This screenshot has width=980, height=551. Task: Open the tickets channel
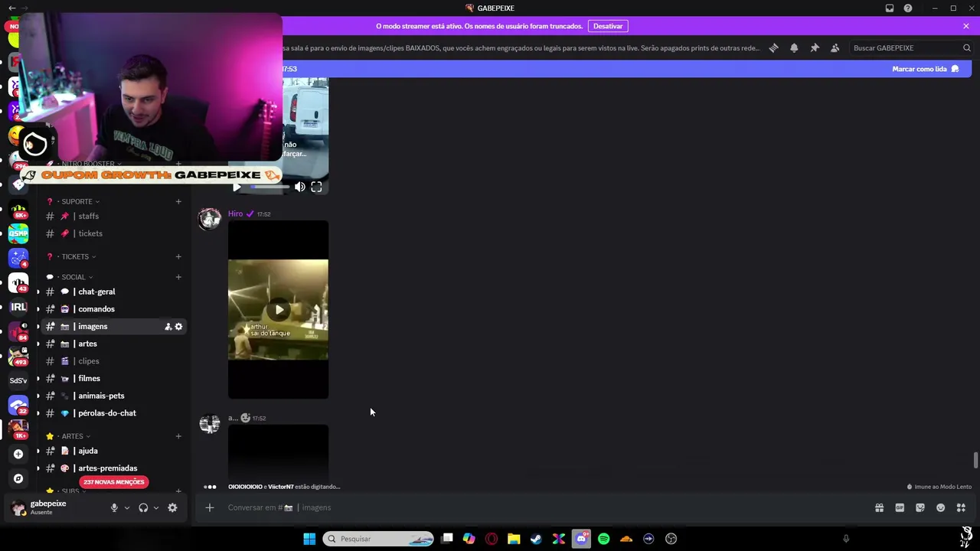pyautogui.click(x=113, y=233)
